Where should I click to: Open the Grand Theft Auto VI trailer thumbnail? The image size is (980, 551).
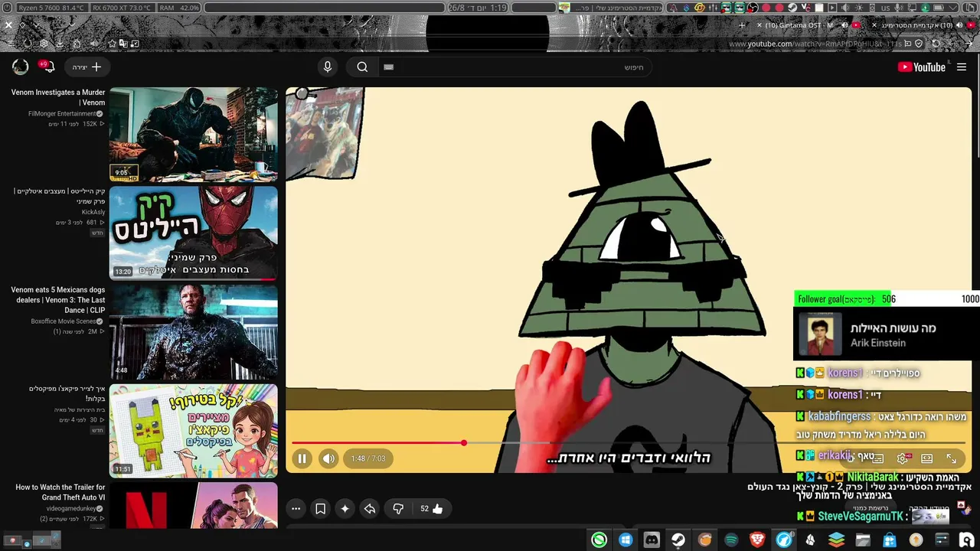pyautogui.click(x=194, y=505)
